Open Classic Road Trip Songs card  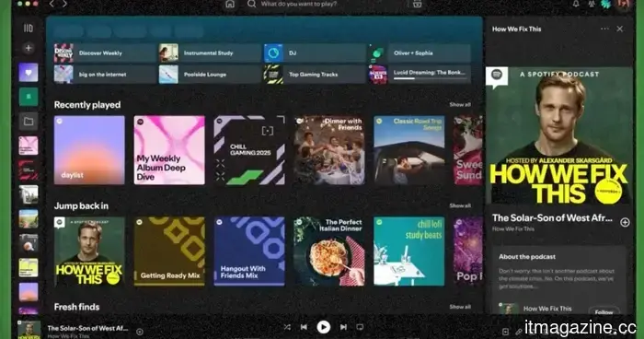[409, 150]
